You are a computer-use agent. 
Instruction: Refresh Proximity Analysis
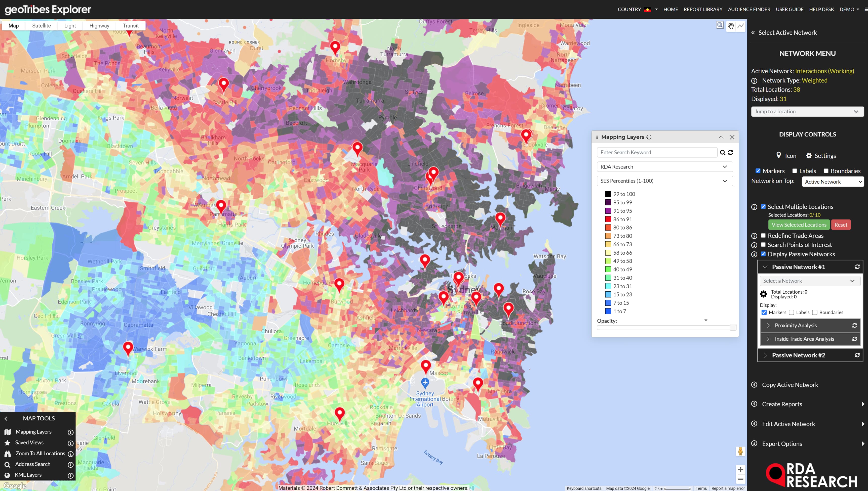[x=854, y=325]
